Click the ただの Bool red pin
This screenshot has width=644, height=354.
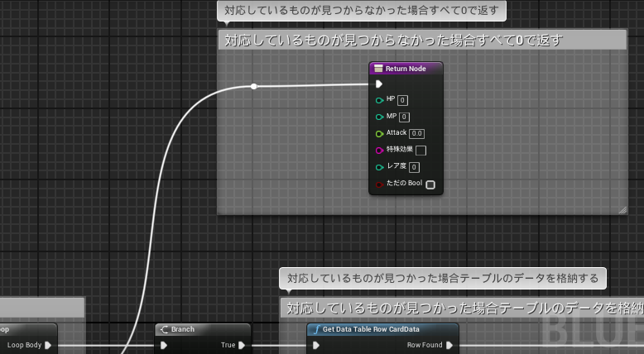coord(379,184)
